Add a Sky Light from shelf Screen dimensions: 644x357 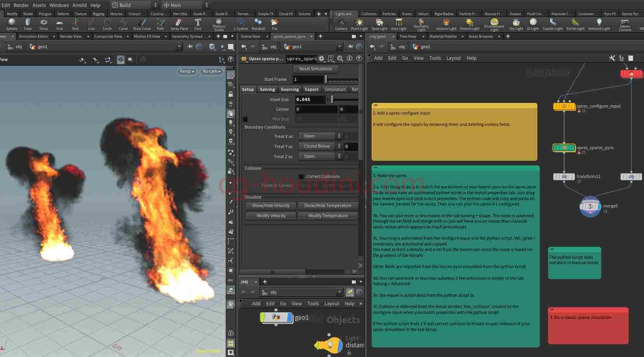tap(516, 24)
